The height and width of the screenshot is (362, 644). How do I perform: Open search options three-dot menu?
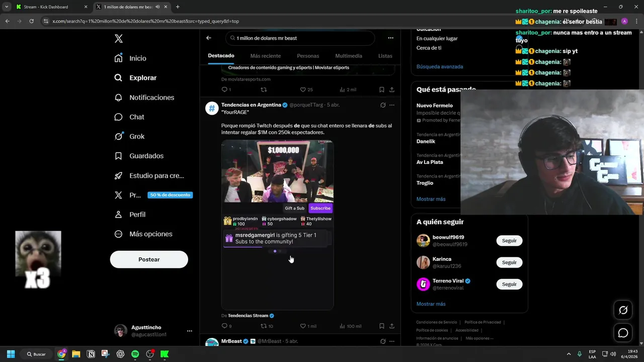click(x=390, y=38)
